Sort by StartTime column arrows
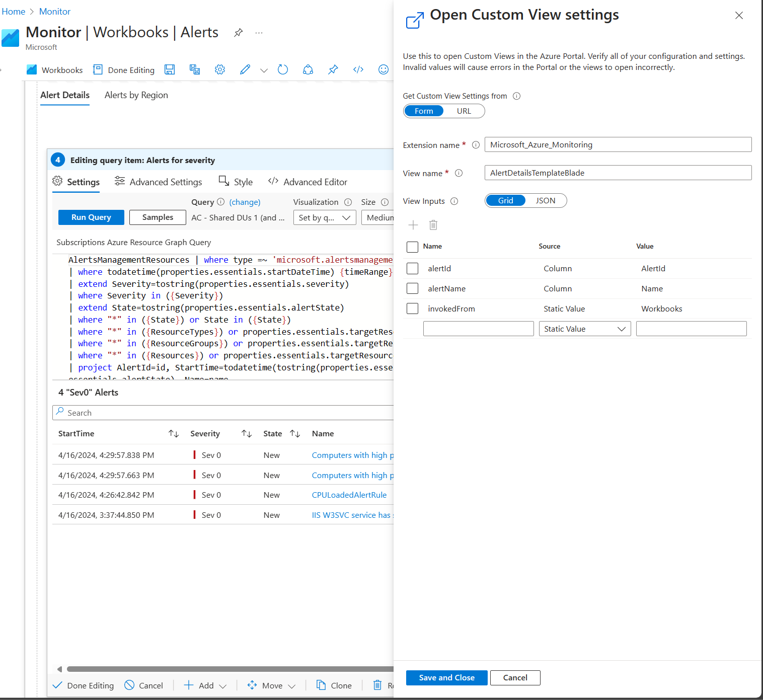 coord(174,433)
